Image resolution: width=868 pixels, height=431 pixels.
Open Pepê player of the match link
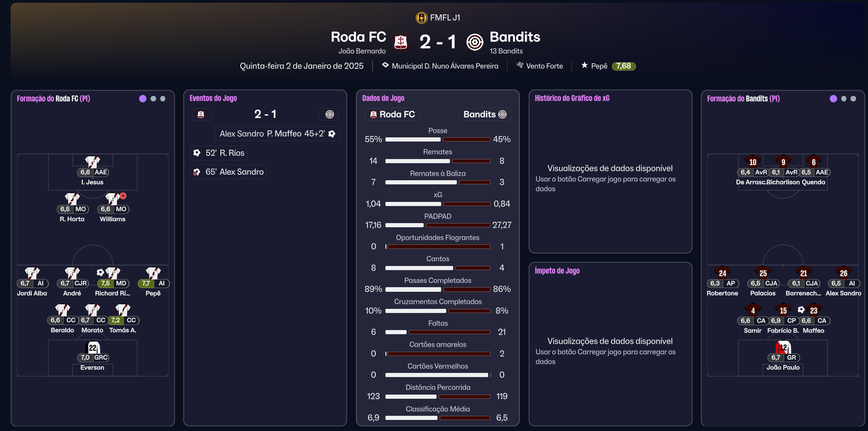click(599, 66)
